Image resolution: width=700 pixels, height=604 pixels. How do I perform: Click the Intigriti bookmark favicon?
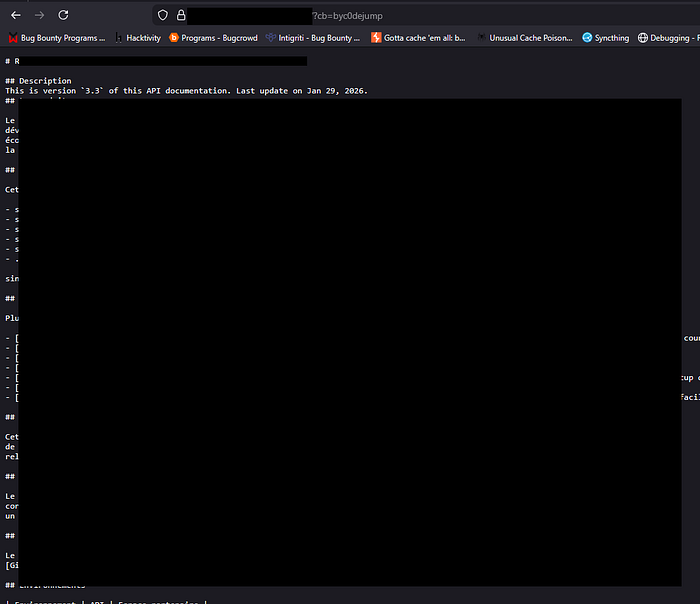[x=271, y=38]
